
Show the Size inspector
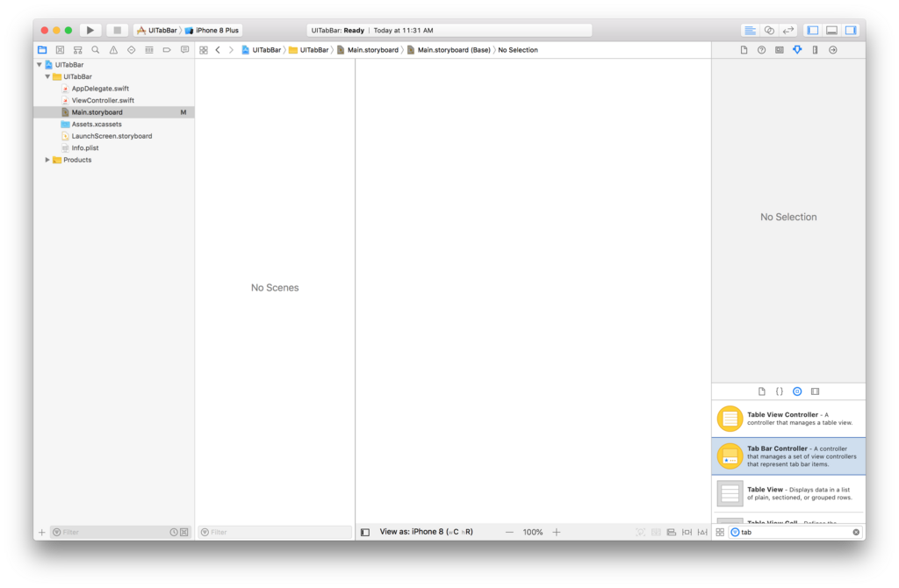[x=815, y=50]
